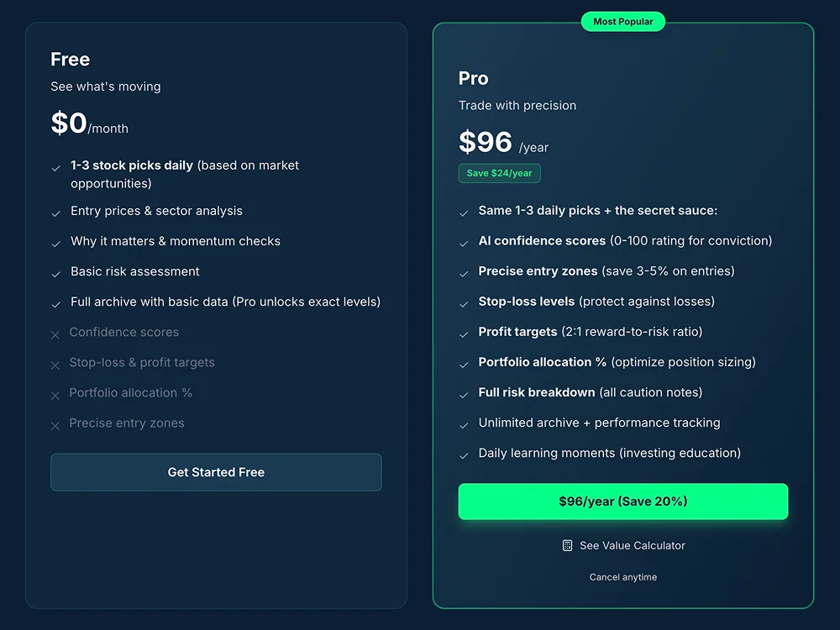The image size is (840, 630).
Task: Click the Save $24/year badge
Action: coord(499,173)
